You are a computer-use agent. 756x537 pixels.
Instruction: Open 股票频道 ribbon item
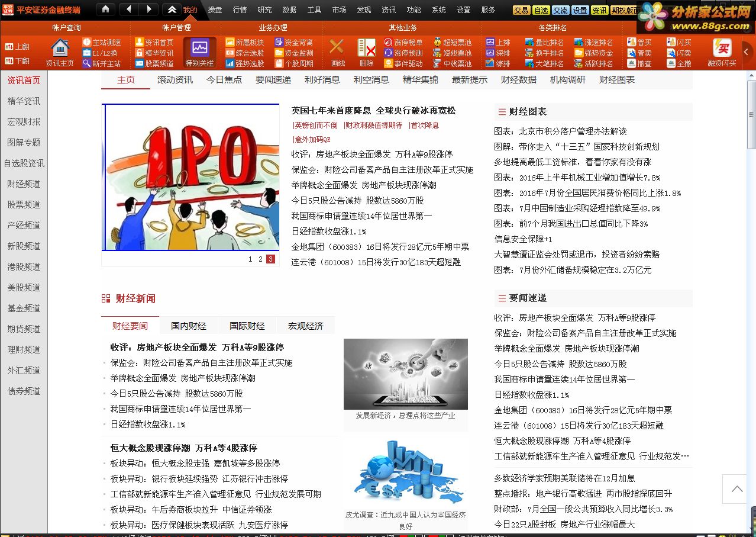click(x=154, y=63)
